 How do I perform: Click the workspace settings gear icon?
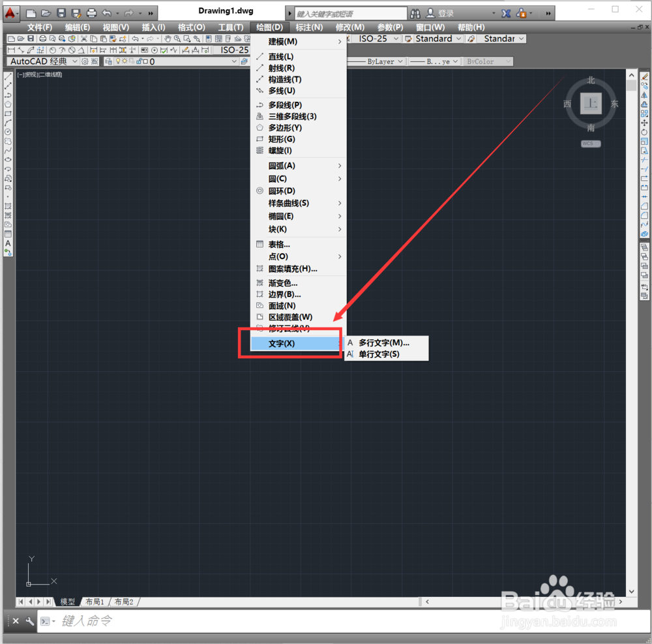pos(85,61)
